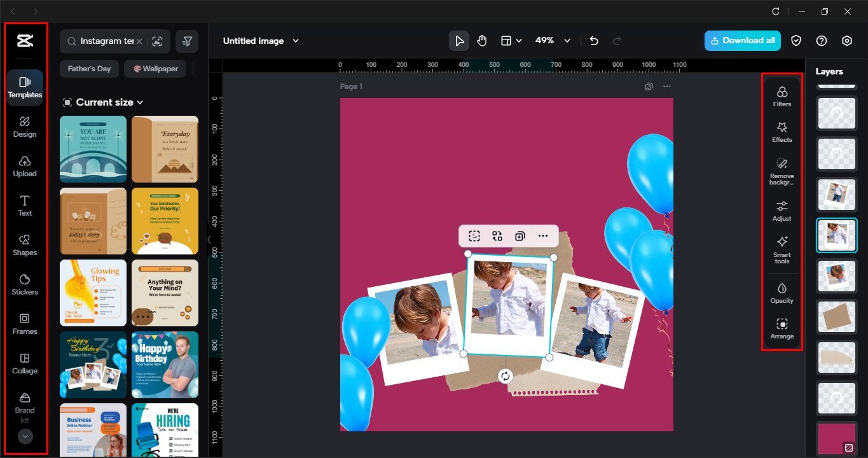Open the Wallpaper template category
Viewport: 868px width, 458px height.
[x=155, y=68]
